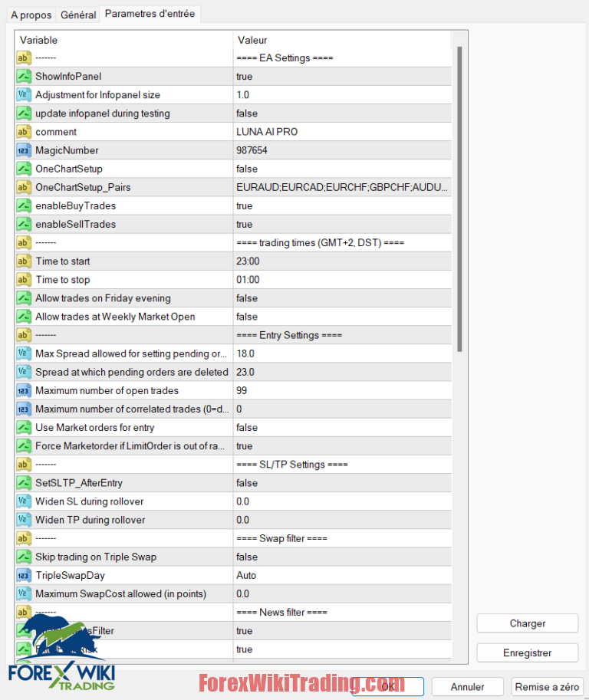Screen dimensions: 589x700
Task: Click the double icon beside Maximum SwapCost allowed
Action: [24, 593]
